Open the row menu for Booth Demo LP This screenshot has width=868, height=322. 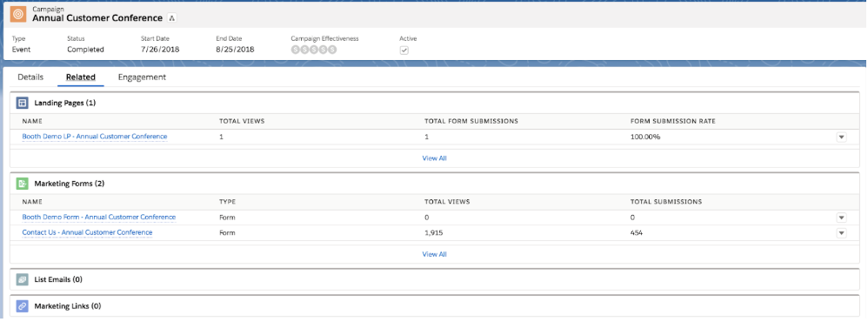tap(841, 137)
